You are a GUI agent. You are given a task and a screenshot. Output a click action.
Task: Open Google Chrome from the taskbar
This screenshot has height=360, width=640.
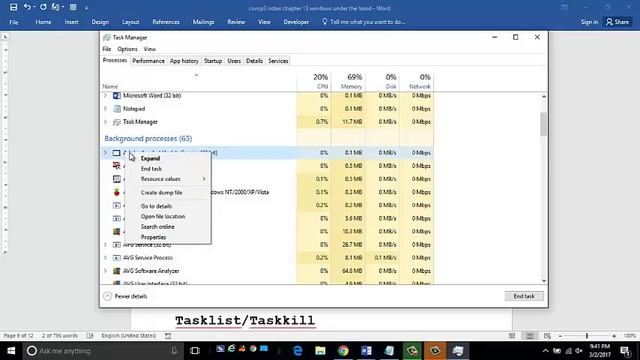(x=343, y=351)
